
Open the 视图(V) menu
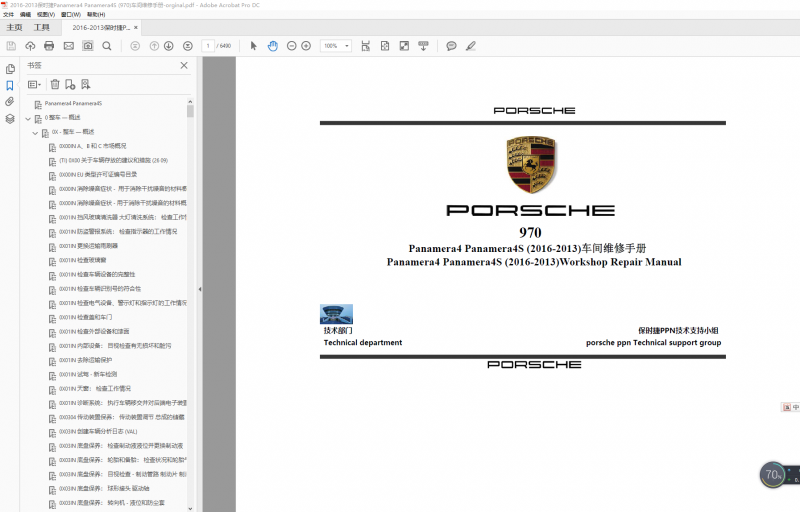click(46, 14)
